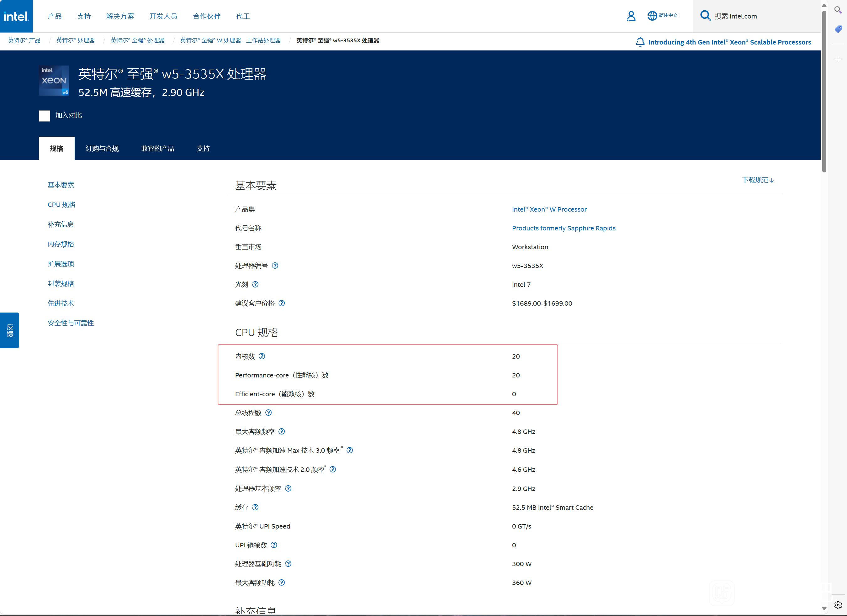Jump to 基本要素 section in sidebar
Image resolution: width=847 pixels, height=616 pixels.
[61, 185]
